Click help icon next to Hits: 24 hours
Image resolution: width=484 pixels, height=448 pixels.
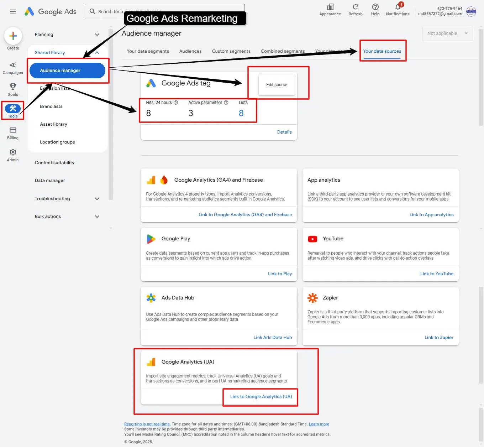(x=176, y=103)
